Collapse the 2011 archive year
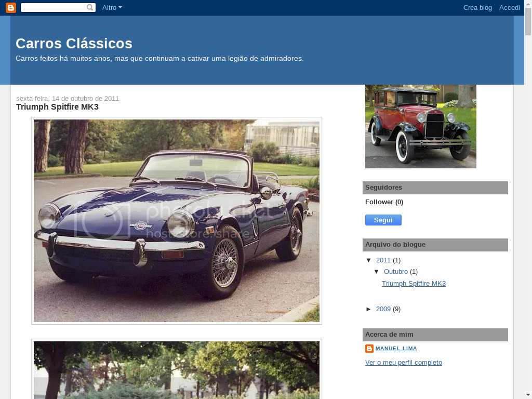The height and width of the screenshot is (399, 532). click(x=369, y=260)
